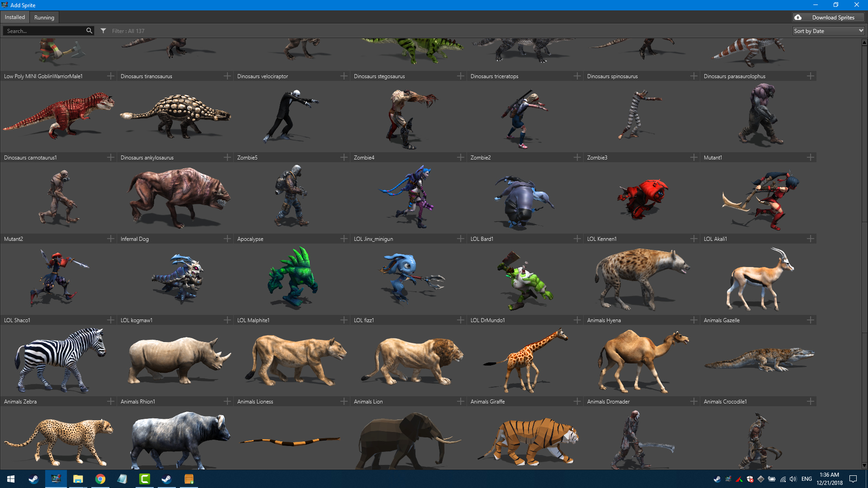Switch to the Running tab
Image resolution: width=868 pixels, height=488 pixels.
point(44,17)
